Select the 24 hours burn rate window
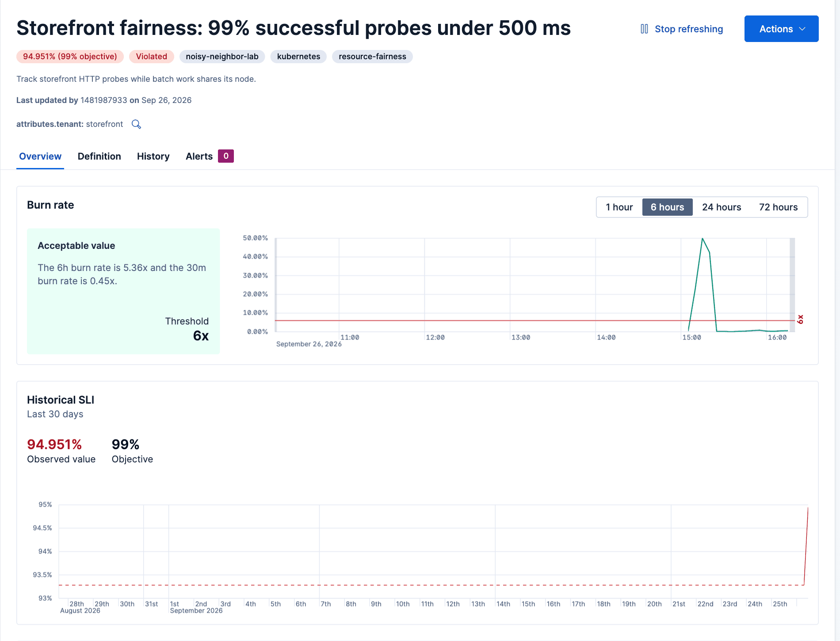The width and height of the screenshot is (840, 641). coord(722,207)
